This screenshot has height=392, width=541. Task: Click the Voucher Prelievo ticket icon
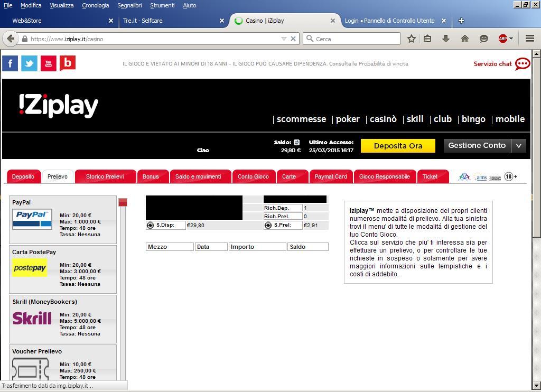30,369
